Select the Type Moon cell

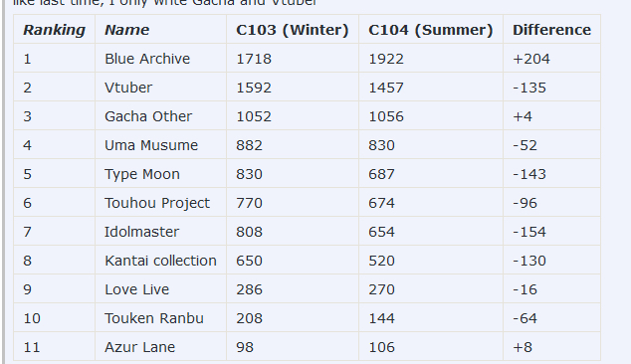click(160, 174)
